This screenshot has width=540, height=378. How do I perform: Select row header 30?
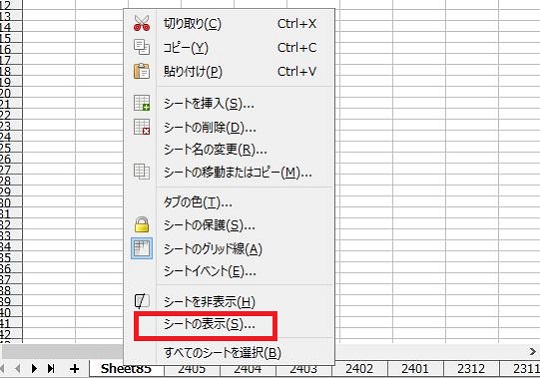tap(11, 203)
